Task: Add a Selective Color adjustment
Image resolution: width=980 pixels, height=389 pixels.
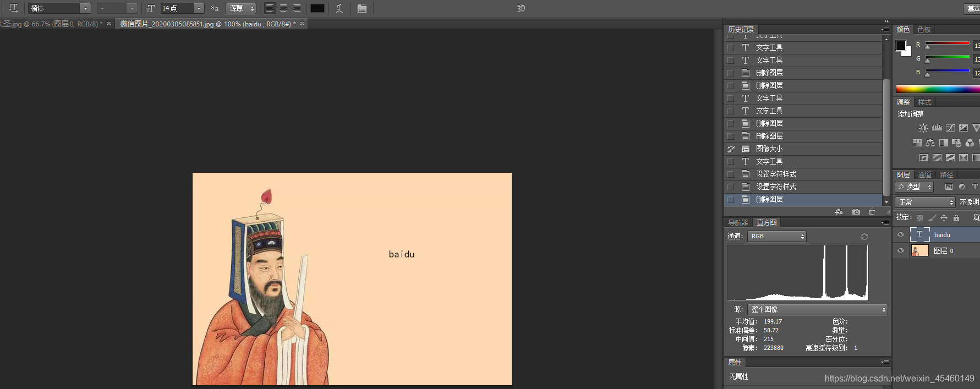Action: coord(963,157)
